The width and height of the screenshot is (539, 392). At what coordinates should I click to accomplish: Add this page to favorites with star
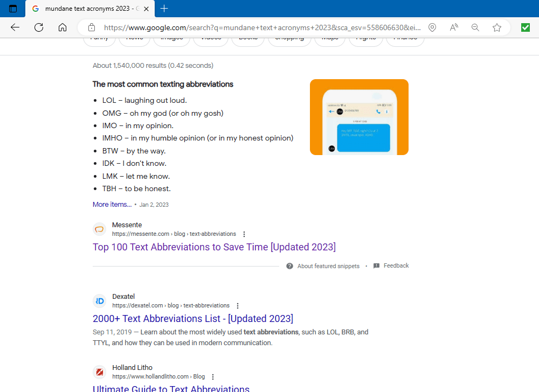[x=497, y=27]
